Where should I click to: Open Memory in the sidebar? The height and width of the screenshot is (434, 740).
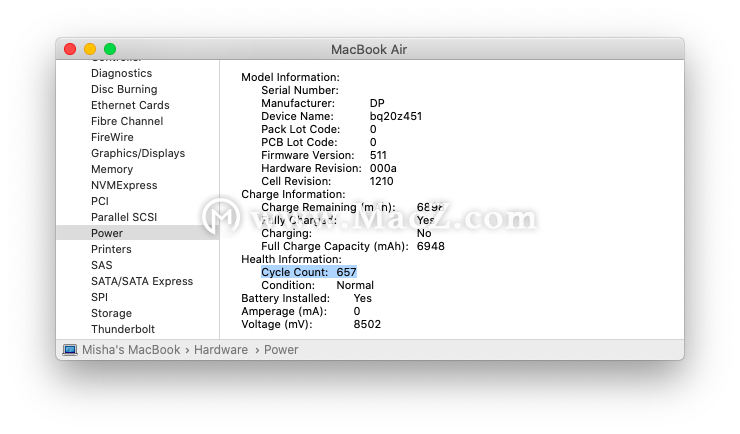112,169
